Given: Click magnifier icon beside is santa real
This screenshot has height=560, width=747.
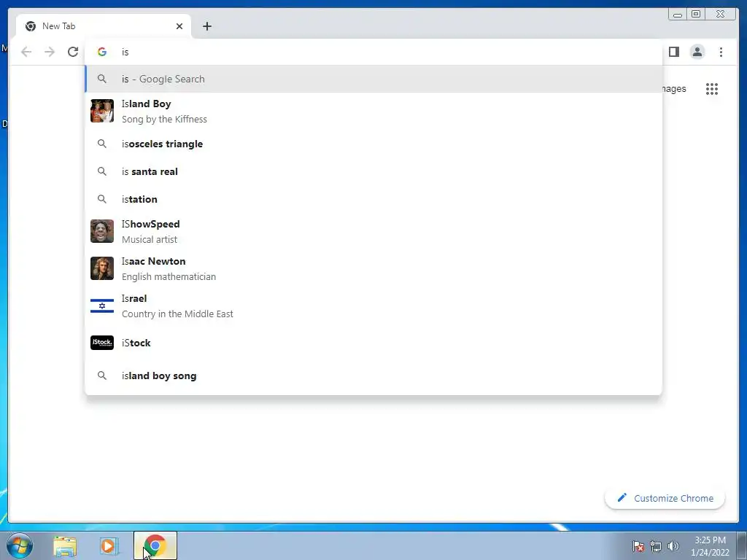Looking at the screenshot, I should click(x=102, y=171).
